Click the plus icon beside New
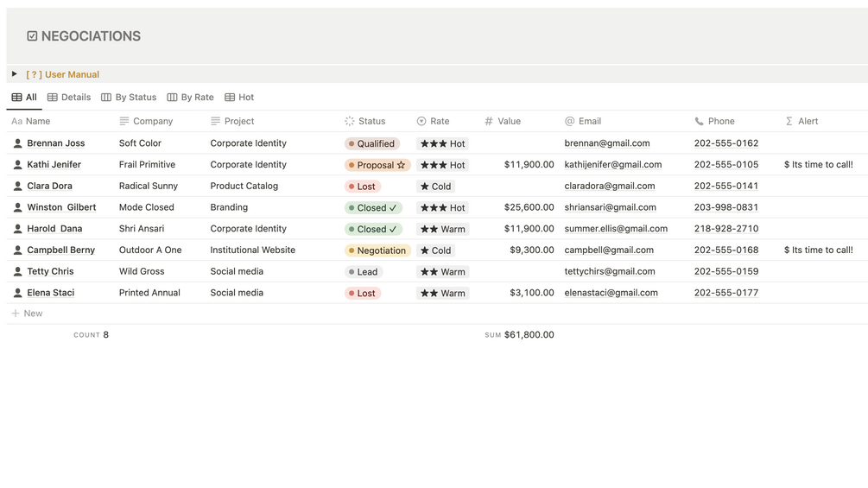Viewport: 868px width, 488px height. pos(16,314)
